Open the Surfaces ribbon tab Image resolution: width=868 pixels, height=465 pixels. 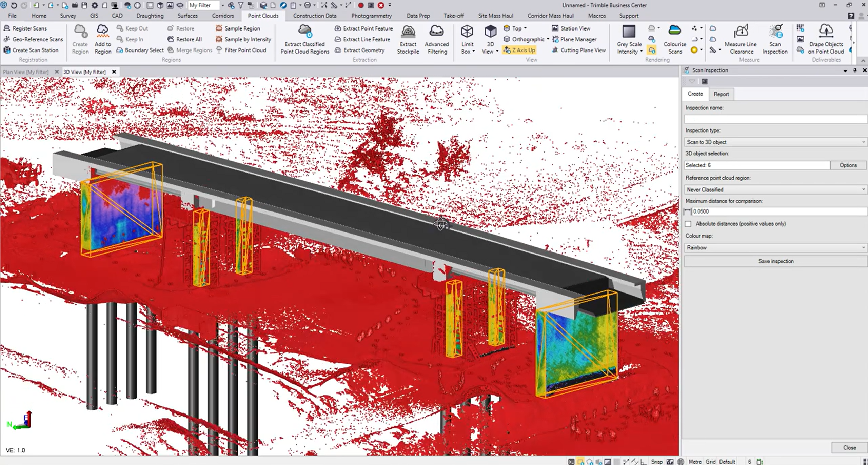tap(188, 16)
